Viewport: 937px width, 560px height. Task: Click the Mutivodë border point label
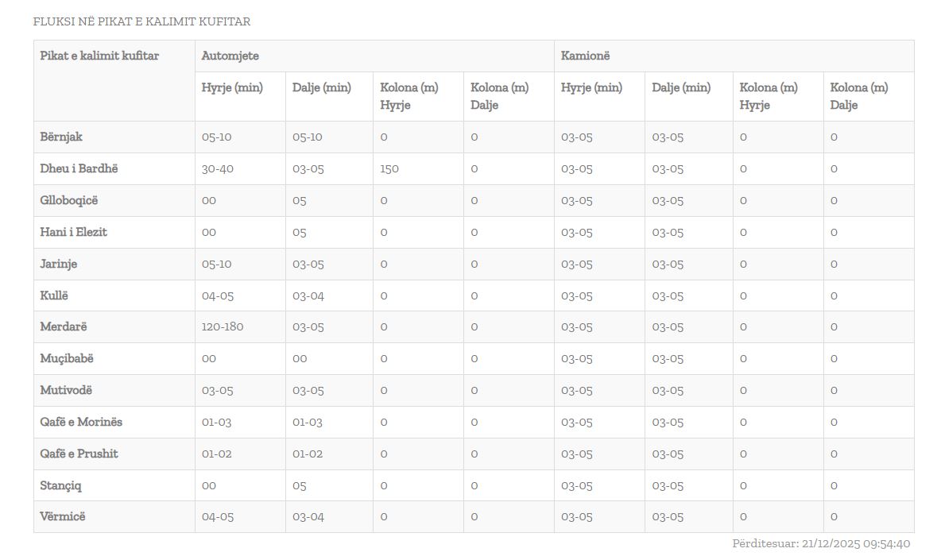66,390
